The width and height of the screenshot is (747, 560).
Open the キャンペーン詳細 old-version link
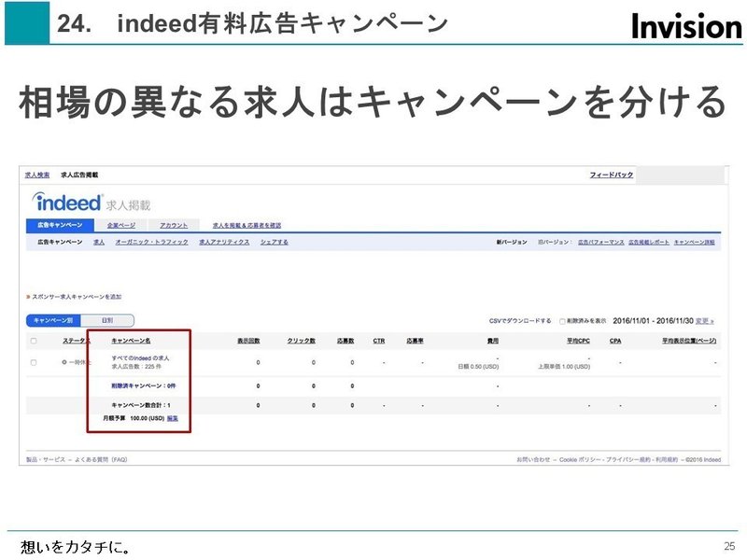[694, 242]
